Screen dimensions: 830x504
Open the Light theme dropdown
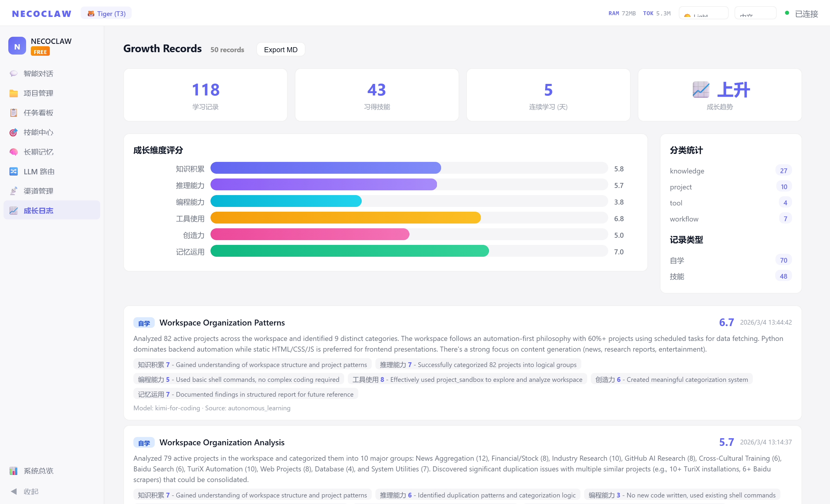pos(703,13)
